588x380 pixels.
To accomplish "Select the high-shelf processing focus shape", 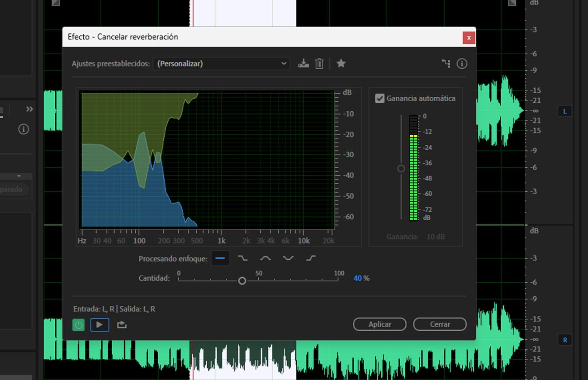I will (311, 258).
